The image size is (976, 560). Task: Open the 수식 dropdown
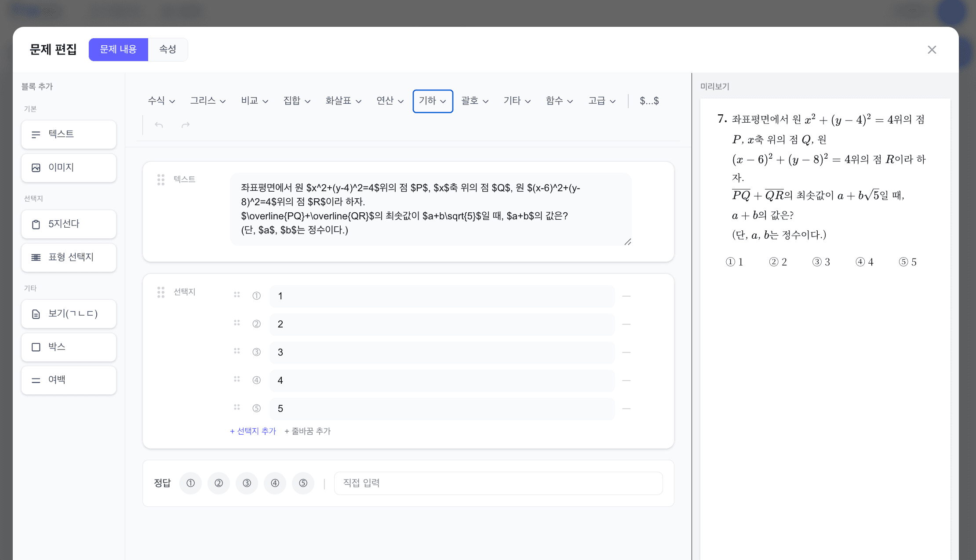161,101
